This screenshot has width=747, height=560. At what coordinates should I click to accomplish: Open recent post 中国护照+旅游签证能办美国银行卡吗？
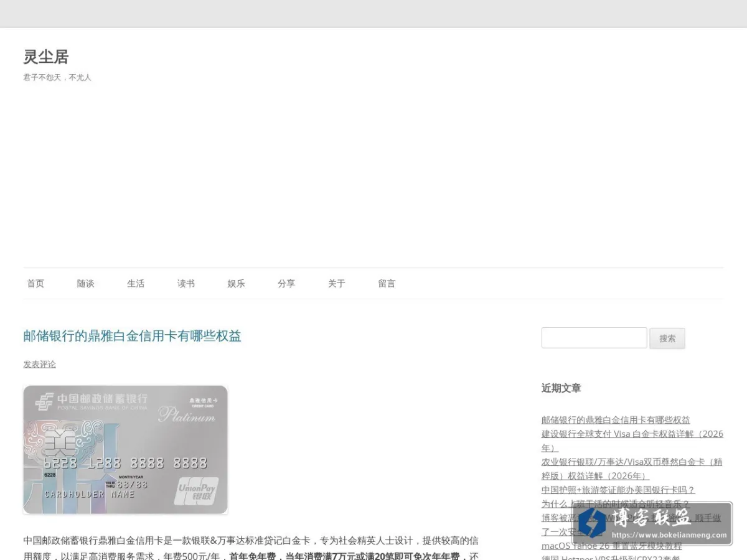click(x=618, y=490)
